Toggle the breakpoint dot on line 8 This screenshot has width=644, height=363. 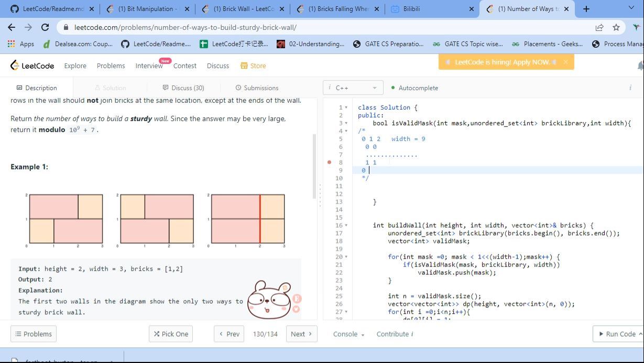pyautogui.click(x=329, y=163)
